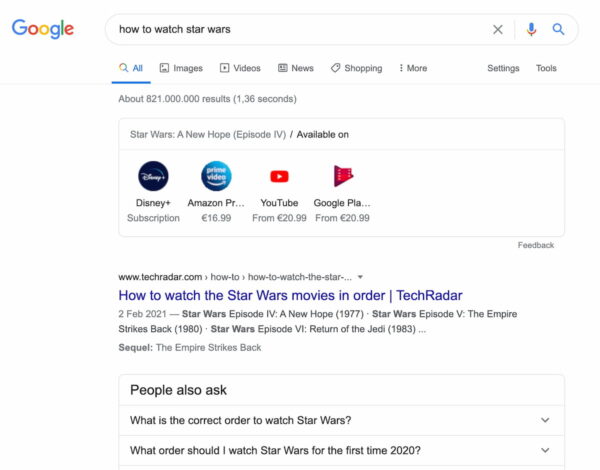Click the Google Pla... provider label
Viewport: 600px width, 470px height.
pyautogui.click(x=342, y=203)
